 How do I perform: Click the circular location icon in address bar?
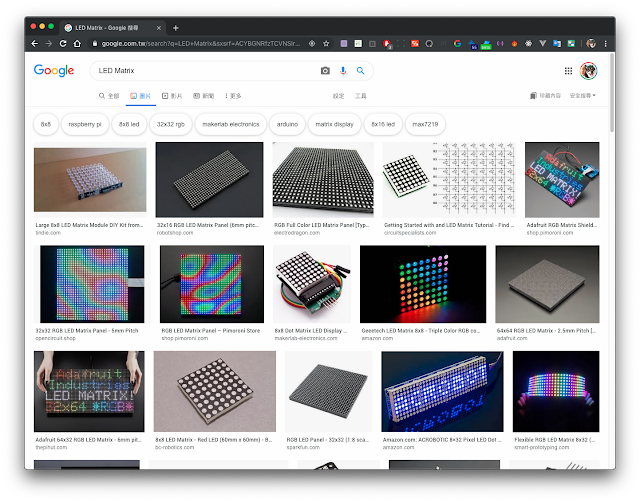[312, 44]
